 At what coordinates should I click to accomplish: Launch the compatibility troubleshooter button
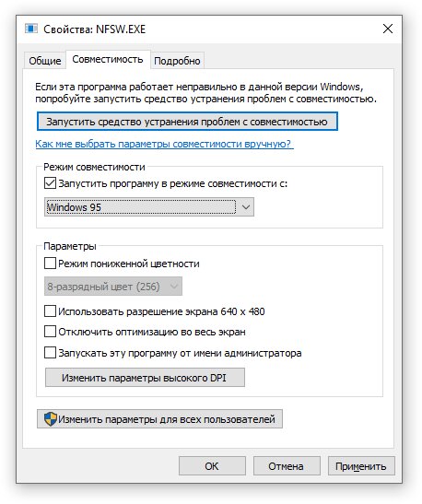[187, 122]
